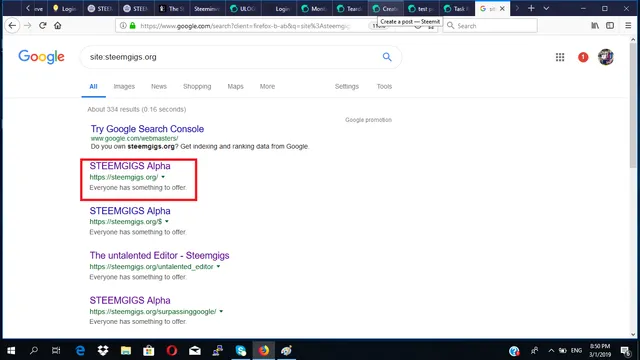Toggle the Firefox sidebar view
Image resolution: width=640 pixels, height=360 pixels.
610,26
